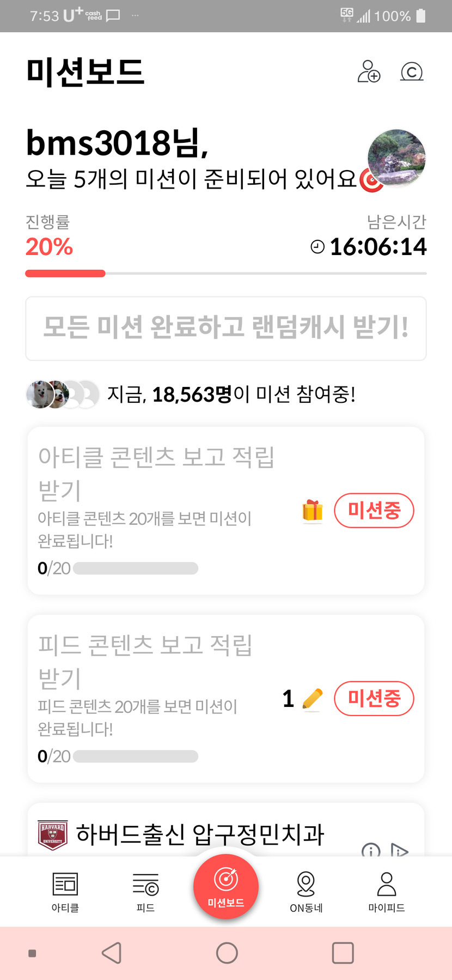Tap 모든 미션 완료하고 랜덤캐시 받기 button

[226, 328]
